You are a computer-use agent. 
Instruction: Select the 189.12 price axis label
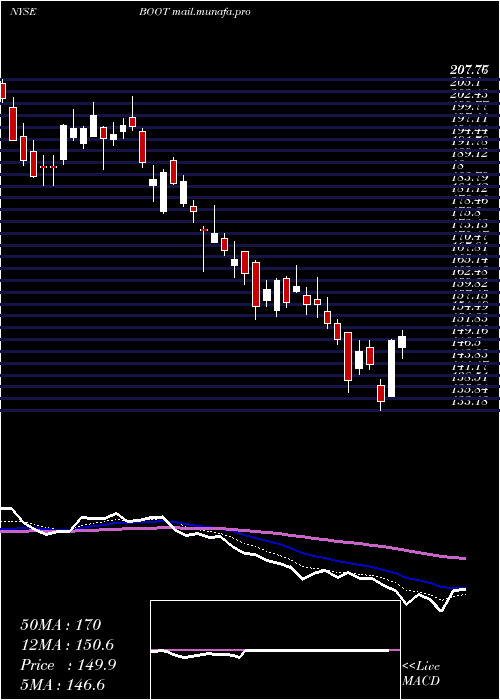468,154
